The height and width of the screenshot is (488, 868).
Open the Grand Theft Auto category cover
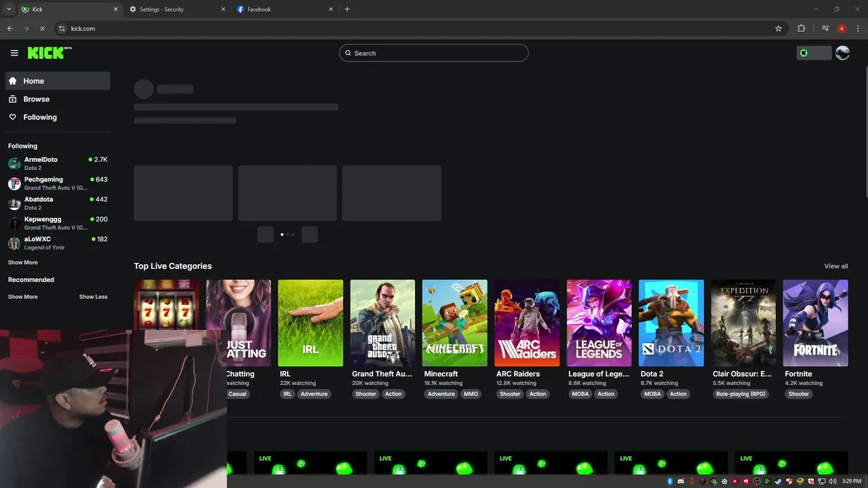click(382, 323)
